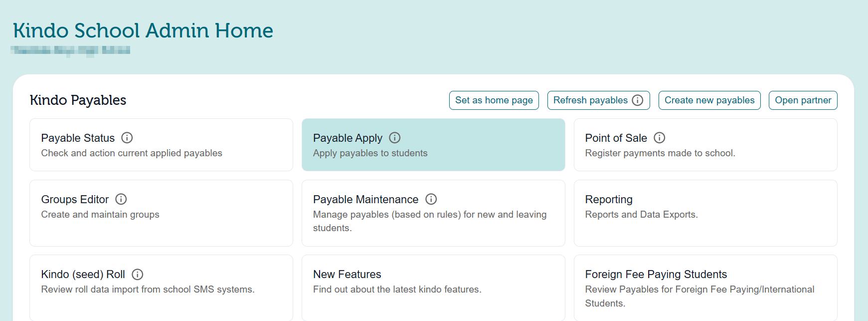Click 'Check and action current applied payables' text
Viewport: 868px width, 321px height.
(132, 153)
